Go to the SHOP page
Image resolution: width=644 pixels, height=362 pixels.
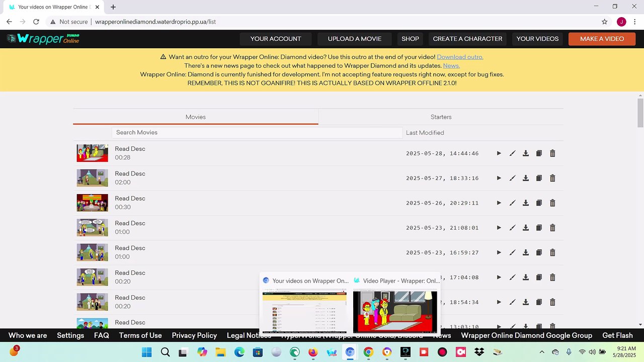click(410, 39)
